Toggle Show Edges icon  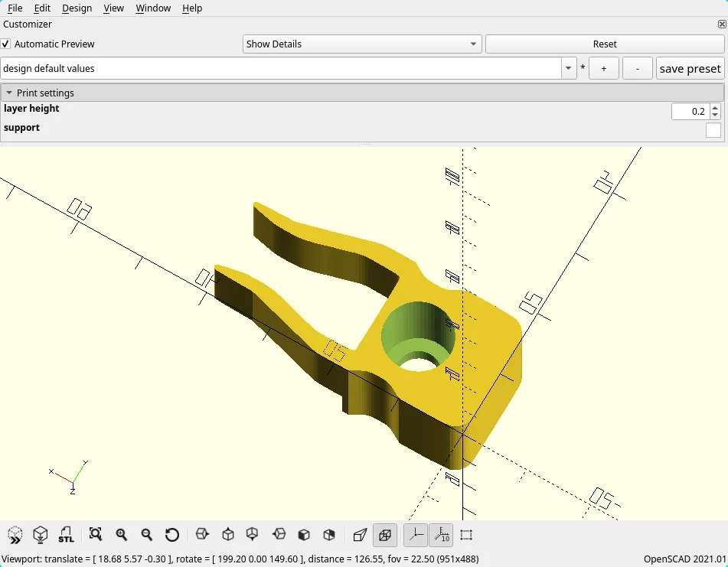466,535
